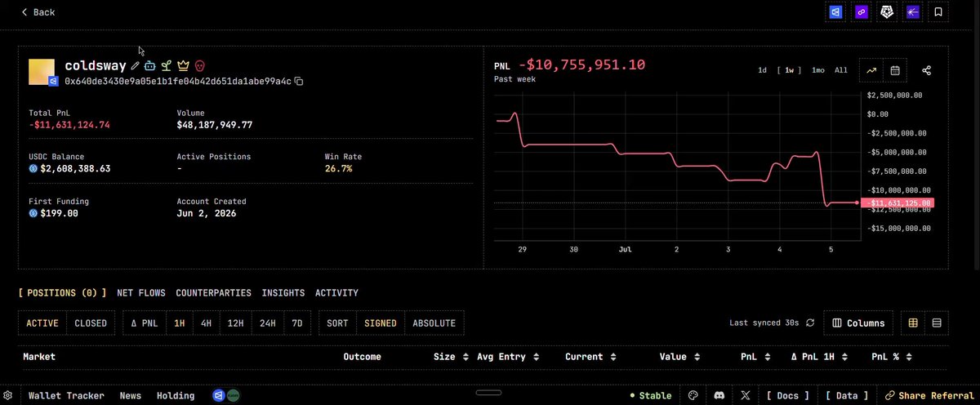Set Δ PNL interval to 4H
Image resolution: width=980 pixels, height=405 pixels.
coord(207,323)
